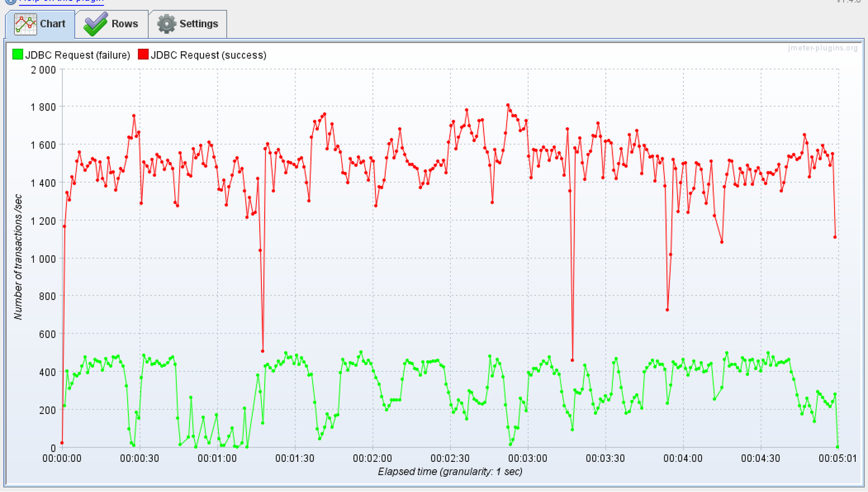Click the '2 000' y-axis value
The height and width of the screenshot is (492, 868).
point(43,69)
